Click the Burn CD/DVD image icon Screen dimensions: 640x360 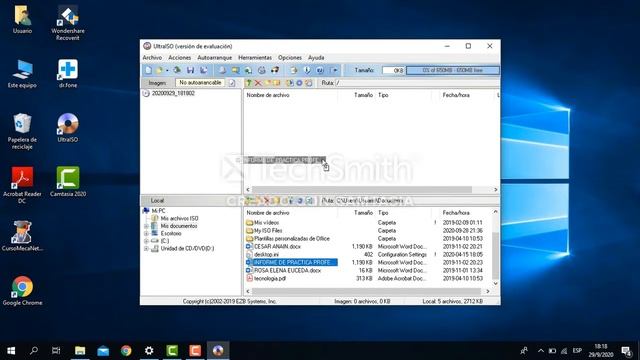coord(275,70)
